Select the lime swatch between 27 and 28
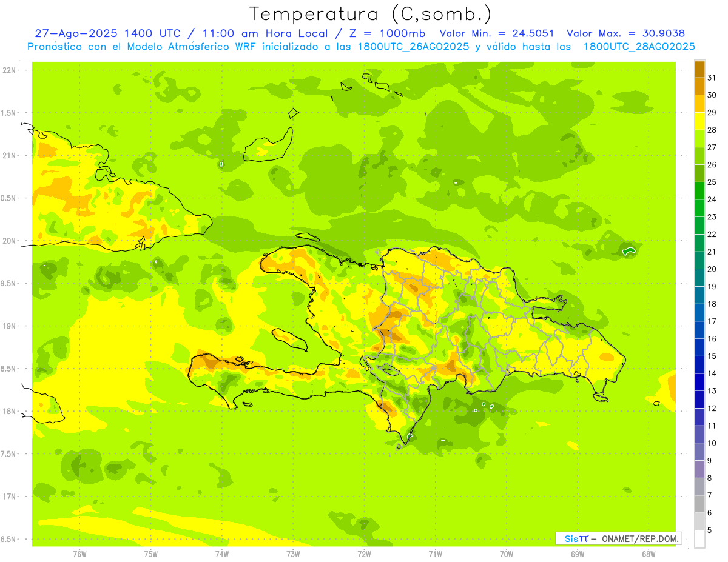Viewport: 728px width, 562px height. [699, 138]
